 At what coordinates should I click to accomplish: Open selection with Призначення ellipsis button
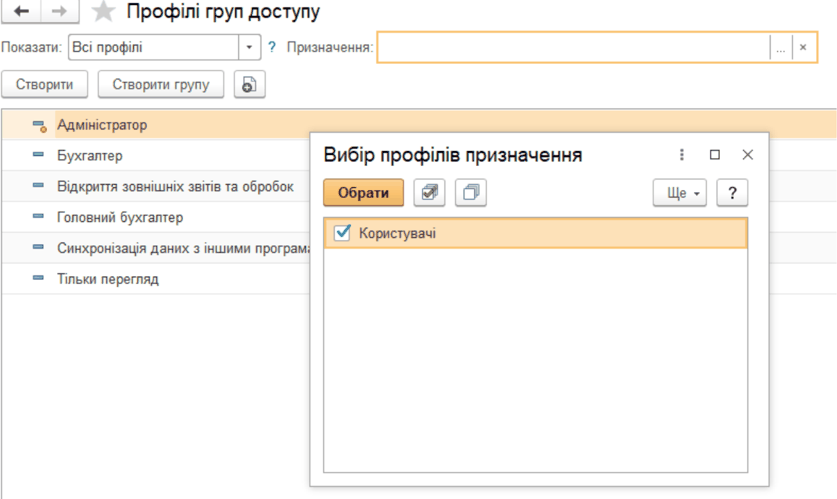(781, 47)
